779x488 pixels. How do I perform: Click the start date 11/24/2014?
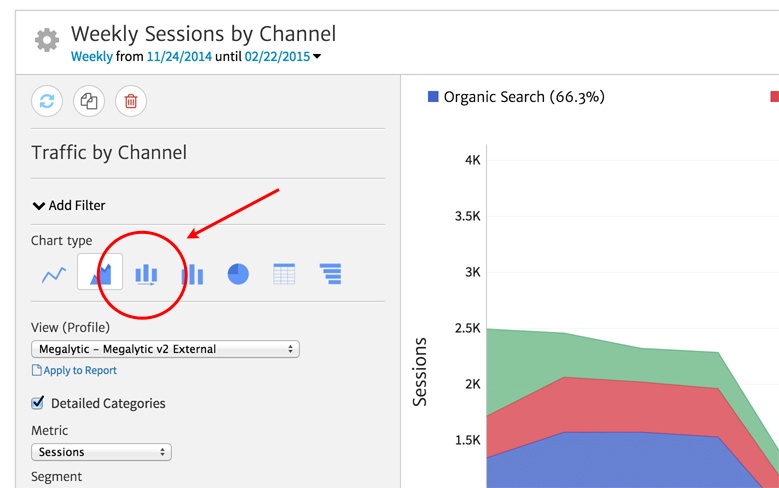click(x=181, y=57)
